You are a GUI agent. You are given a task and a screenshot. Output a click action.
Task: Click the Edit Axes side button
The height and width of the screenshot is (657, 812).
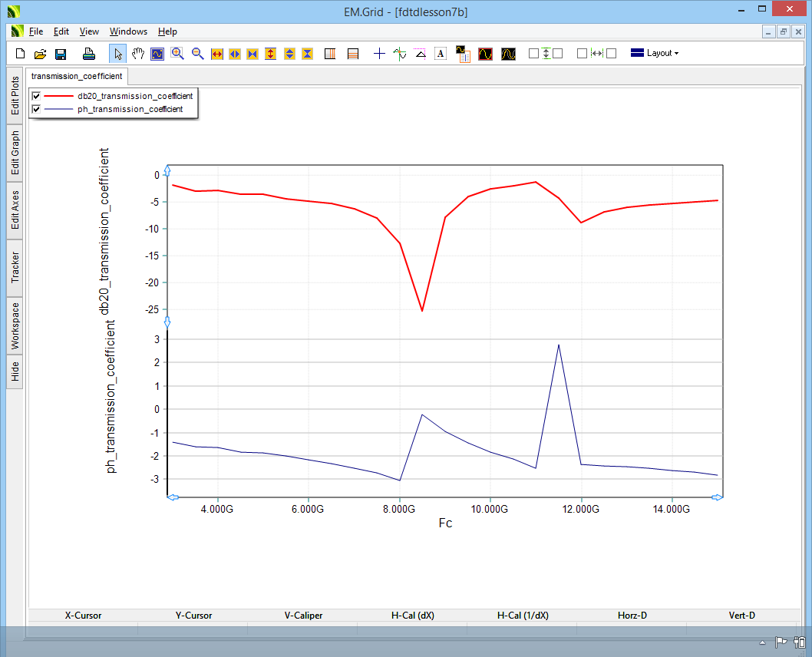pyautogui.click(x=15, y=210)
